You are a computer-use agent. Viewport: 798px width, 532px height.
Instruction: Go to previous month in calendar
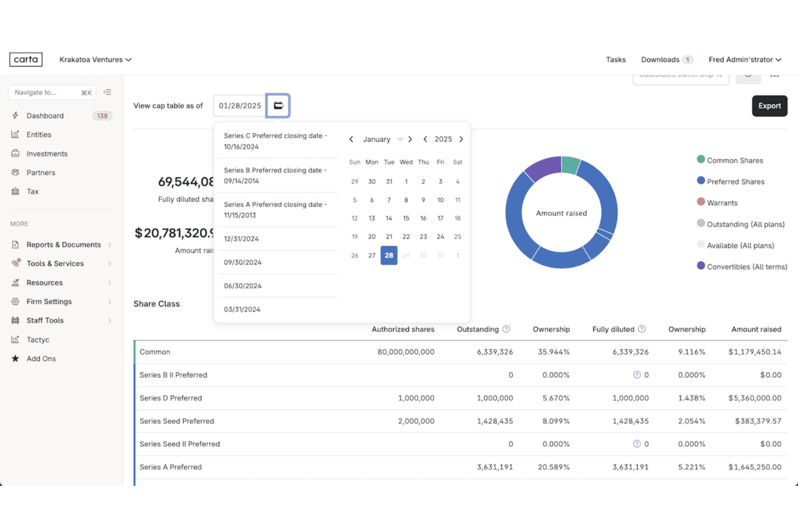click(x=351, y=139)
